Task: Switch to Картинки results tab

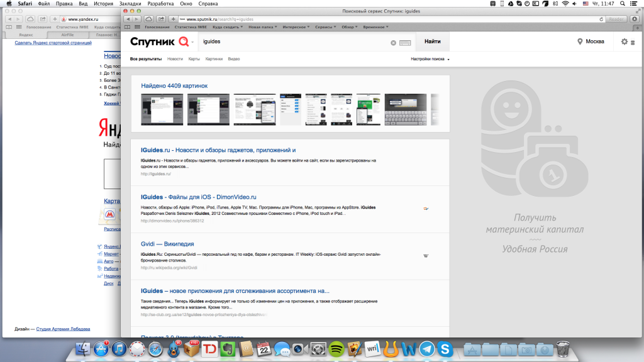Action: [x=214, y=59]
